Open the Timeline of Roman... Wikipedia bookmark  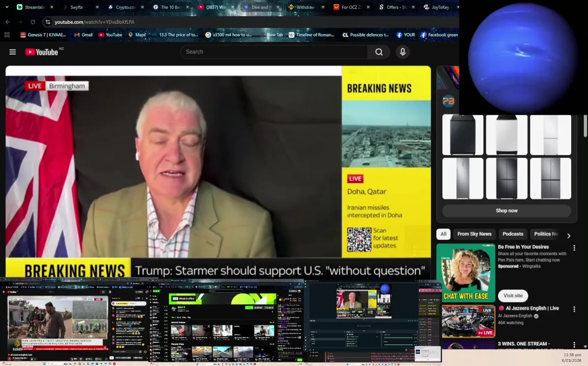(x=311, y=35)
